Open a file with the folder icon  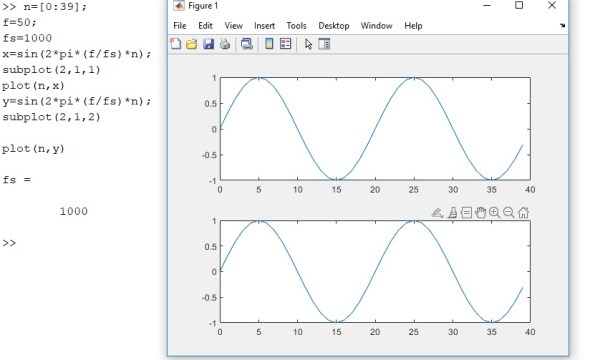[192, 44]
